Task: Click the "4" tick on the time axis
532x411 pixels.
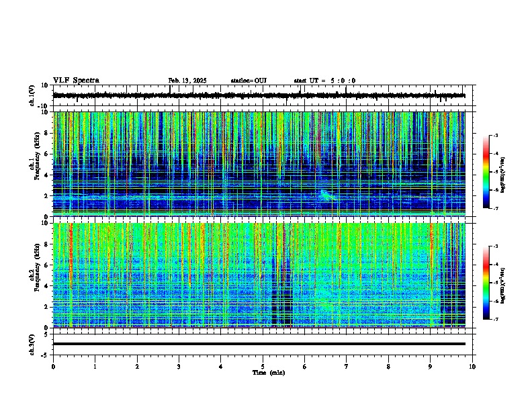Action: [x=221, y=367]
